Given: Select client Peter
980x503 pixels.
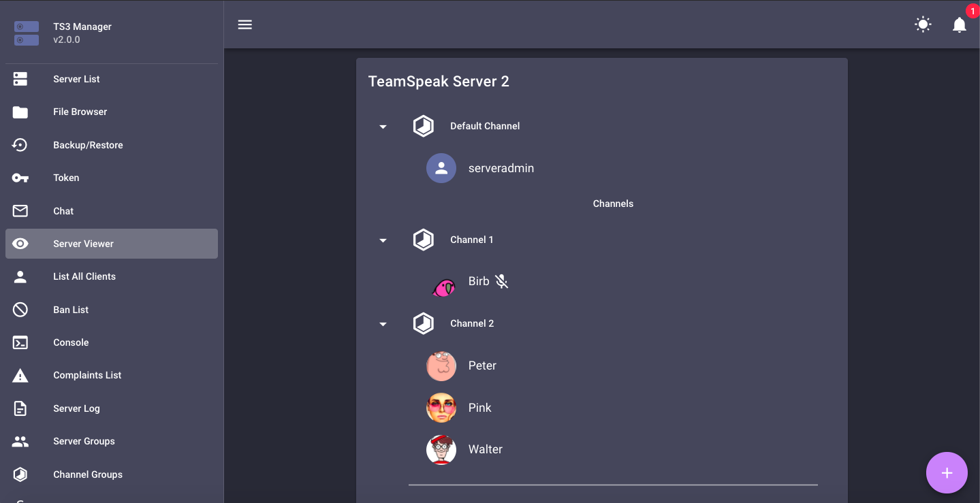Looking at the screenshot, I should (482, 366).
